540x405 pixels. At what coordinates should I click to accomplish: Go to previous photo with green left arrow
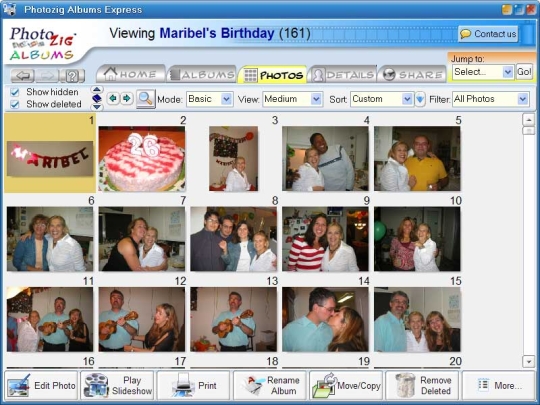(x=113, y=98)
